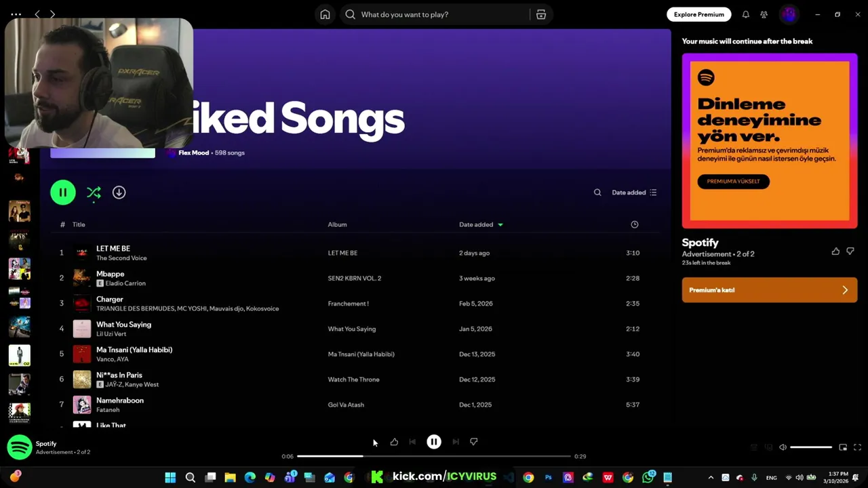Open the ENG language indicator
This screenshot has height=488, width=868.
[x=772, y=478]
